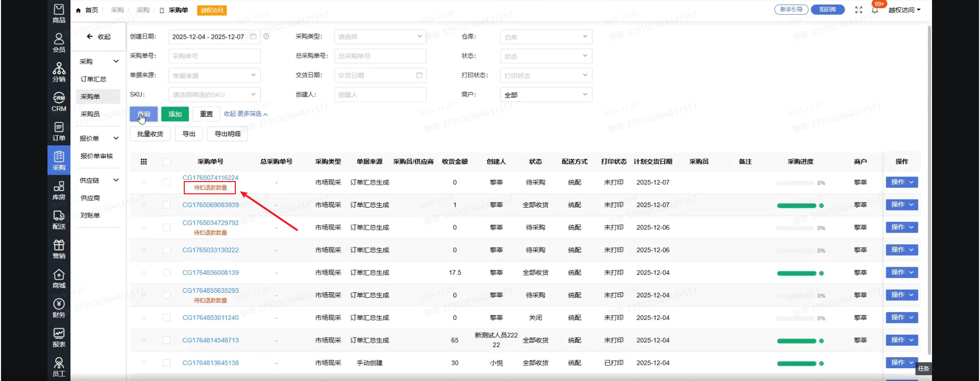Open the 商品 module in sidebar
The image size is (980, 381).
(x=59, y=13)
